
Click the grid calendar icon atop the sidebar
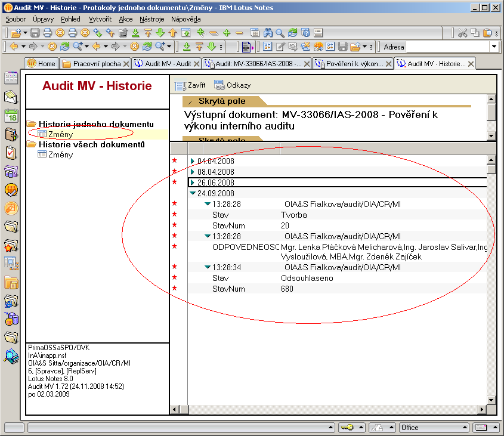(11, 78)
